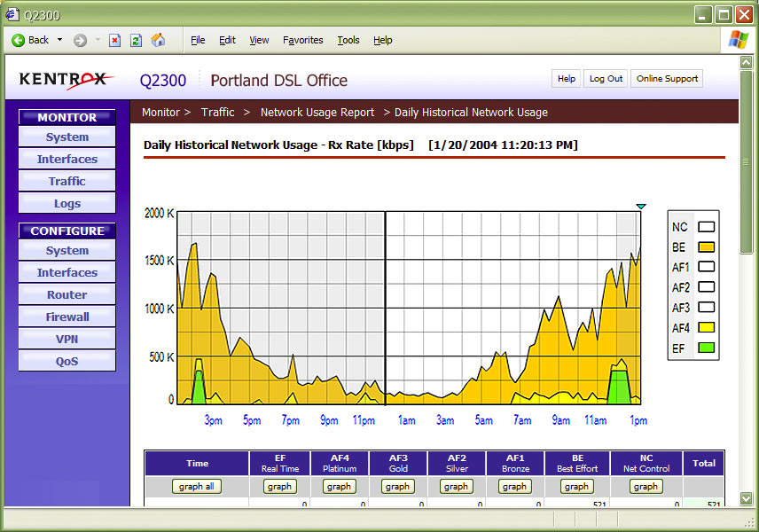
Task: Click the AF4 legend yellow swatch
Action: point(706,328)
